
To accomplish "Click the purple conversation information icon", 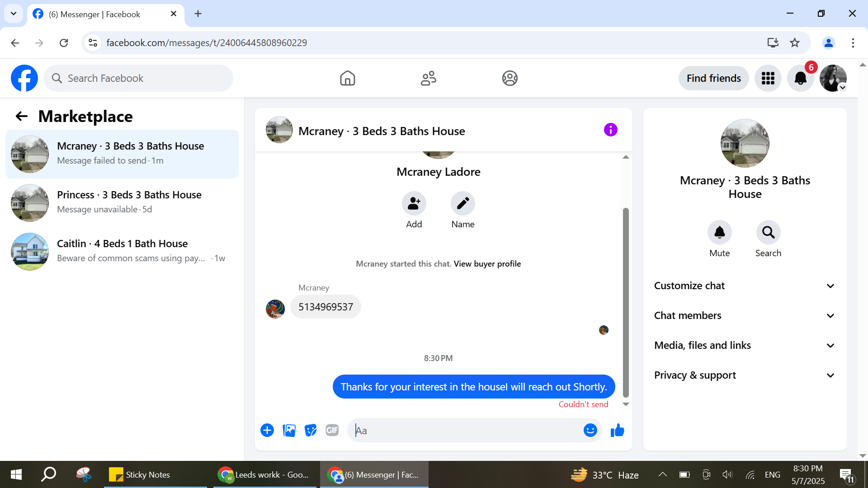I will click(x=610, y=130).
